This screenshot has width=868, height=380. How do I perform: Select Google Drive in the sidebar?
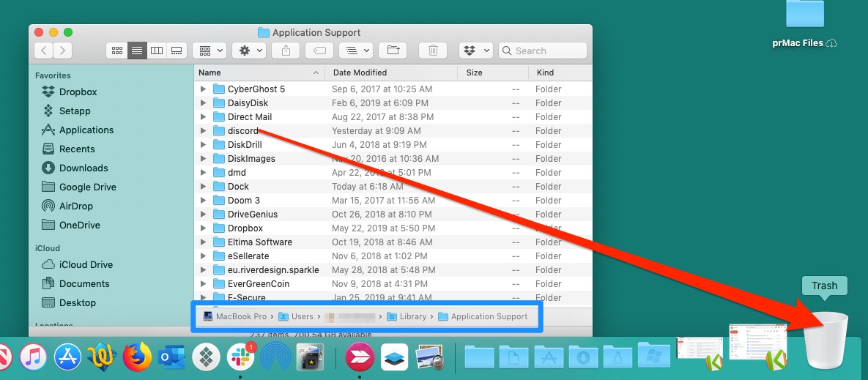(80, 187)
